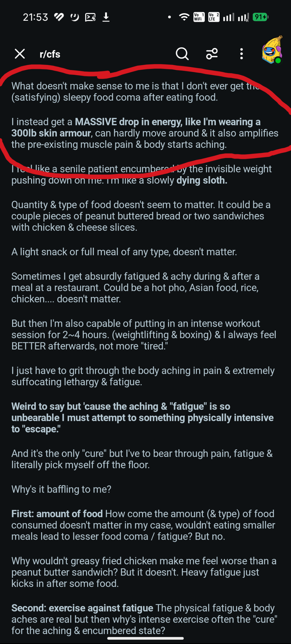Image resolution: width=291 pixels, height=644 pixels.
Task: Tap the "First: amount of food" heading
Action: pyautogui.click(x=57, y=514)
